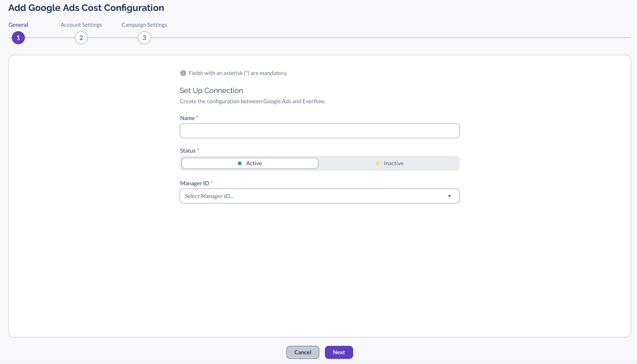Click the Set Up Connection heading

(211, 91)
